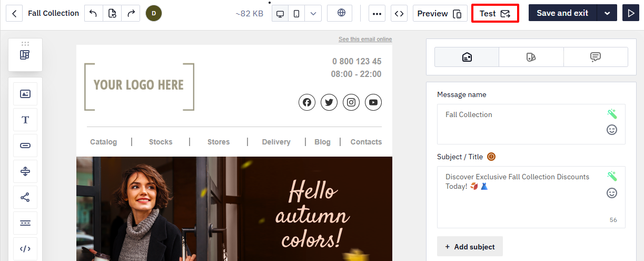The image size is (644, 261).
Task: Open the message settings tab
Action: pos(467,57)
